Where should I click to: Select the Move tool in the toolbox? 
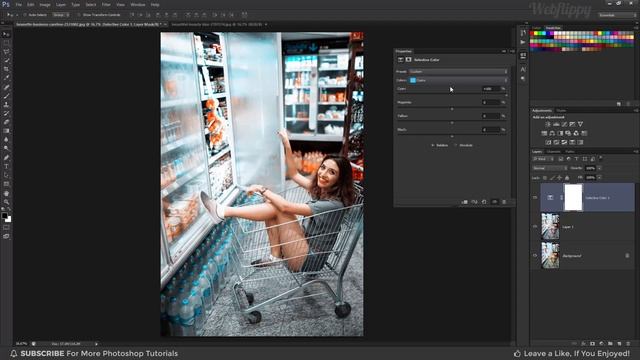[x=6, y=34]
